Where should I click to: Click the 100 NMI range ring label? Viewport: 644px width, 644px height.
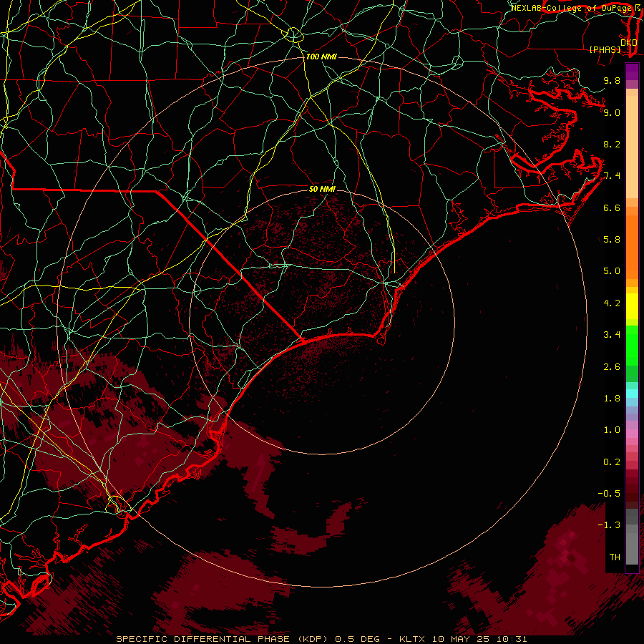pyautogui.click(x=321, y=57)
